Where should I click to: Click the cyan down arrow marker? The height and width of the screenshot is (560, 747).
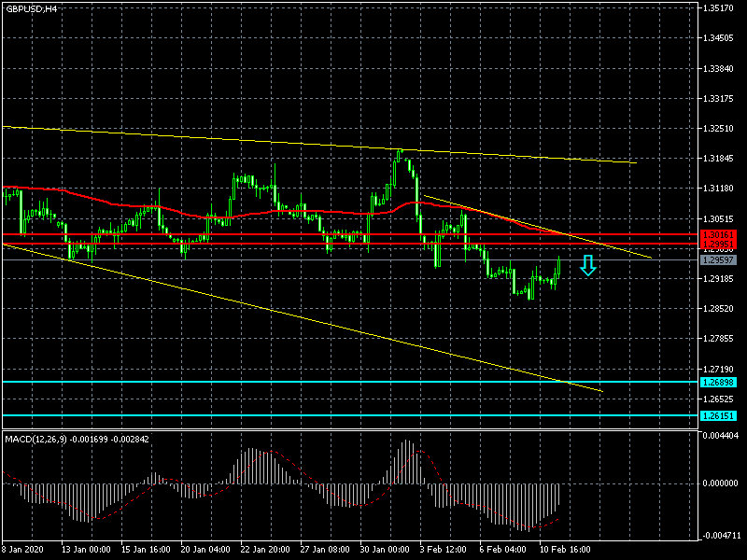tap(587, 267)
